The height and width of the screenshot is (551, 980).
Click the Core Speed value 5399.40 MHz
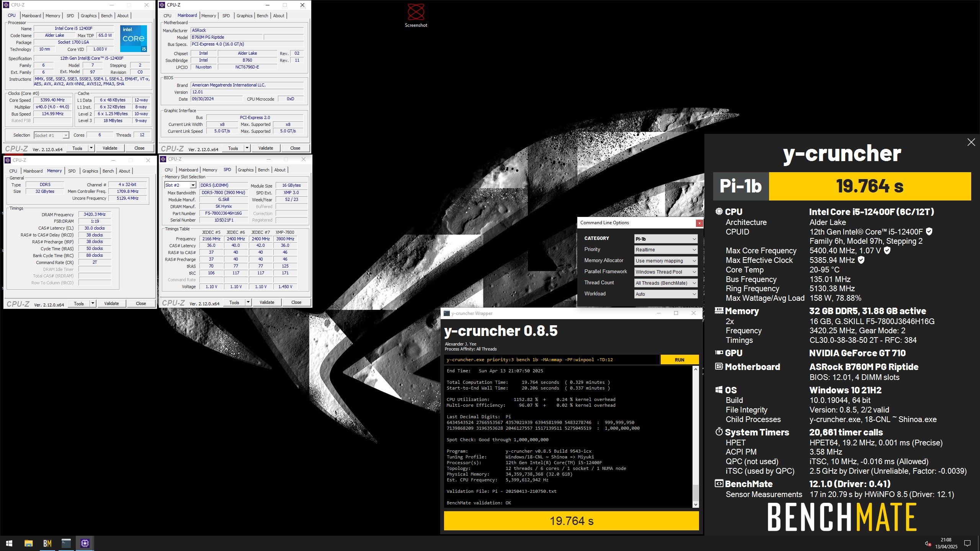point(52,100)
